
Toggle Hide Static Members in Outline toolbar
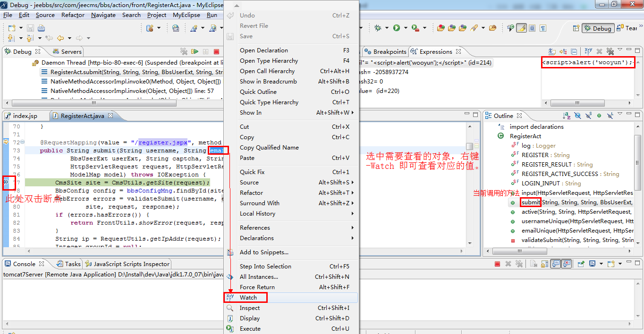point(588,116)
